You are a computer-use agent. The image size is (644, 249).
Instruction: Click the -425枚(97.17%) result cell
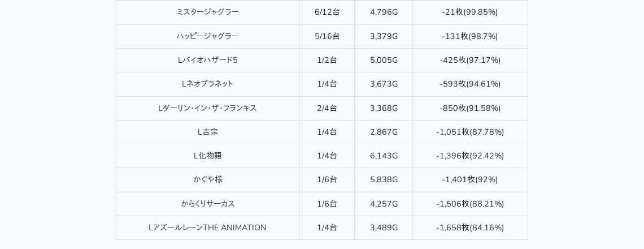[x=470, y=60]
